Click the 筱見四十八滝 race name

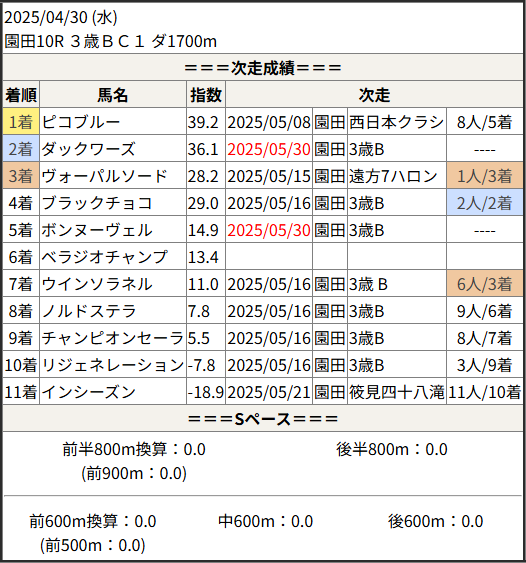396,392
